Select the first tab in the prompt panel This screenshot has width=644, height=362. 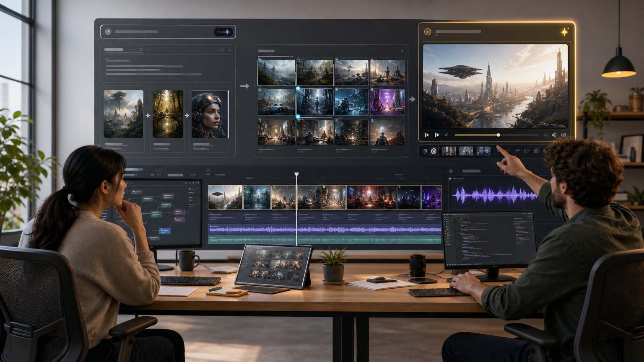pos(114,49)
